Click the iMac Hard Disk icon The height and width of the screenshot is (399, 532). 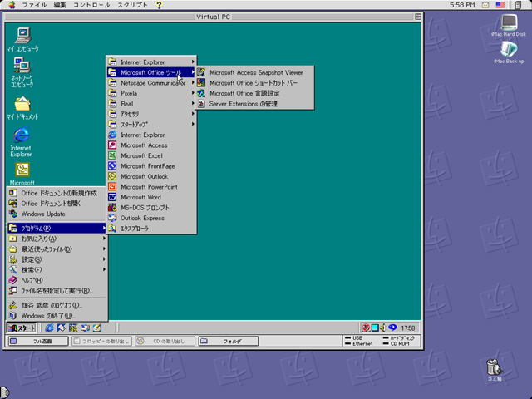[509, 25]
